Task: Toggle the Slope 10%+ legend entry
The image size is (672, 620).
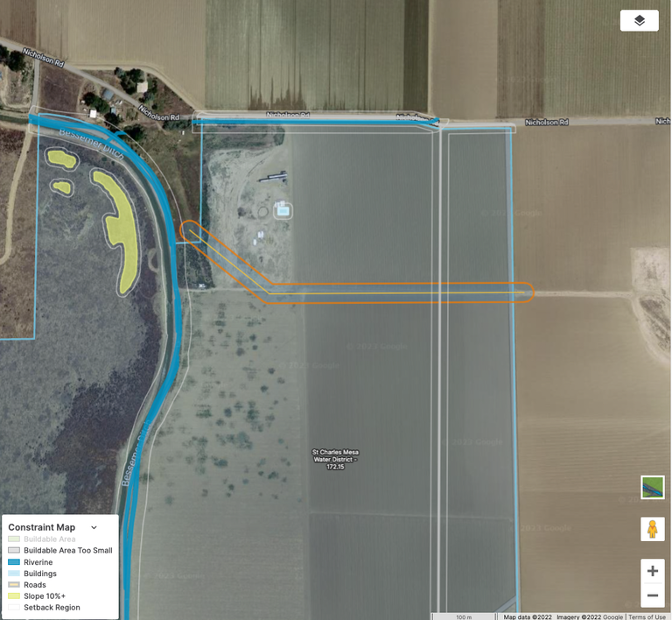Action: coord(37,596)
